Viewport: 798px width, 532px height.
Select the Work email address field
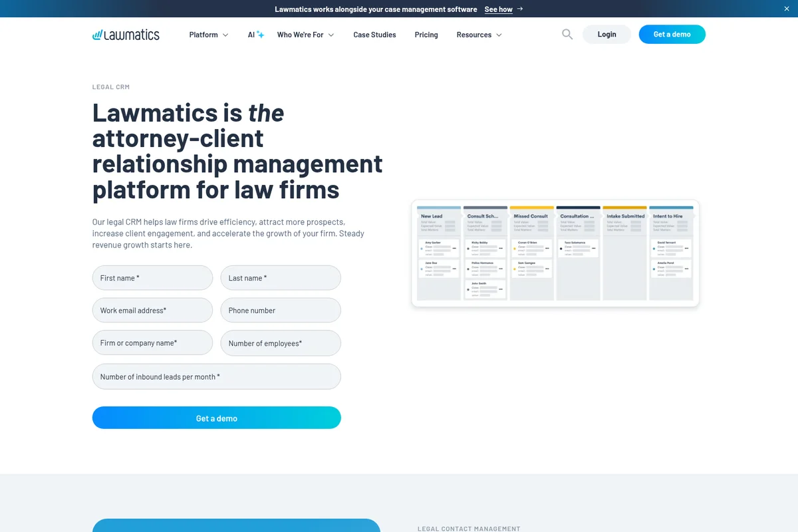tap(152, 310)
